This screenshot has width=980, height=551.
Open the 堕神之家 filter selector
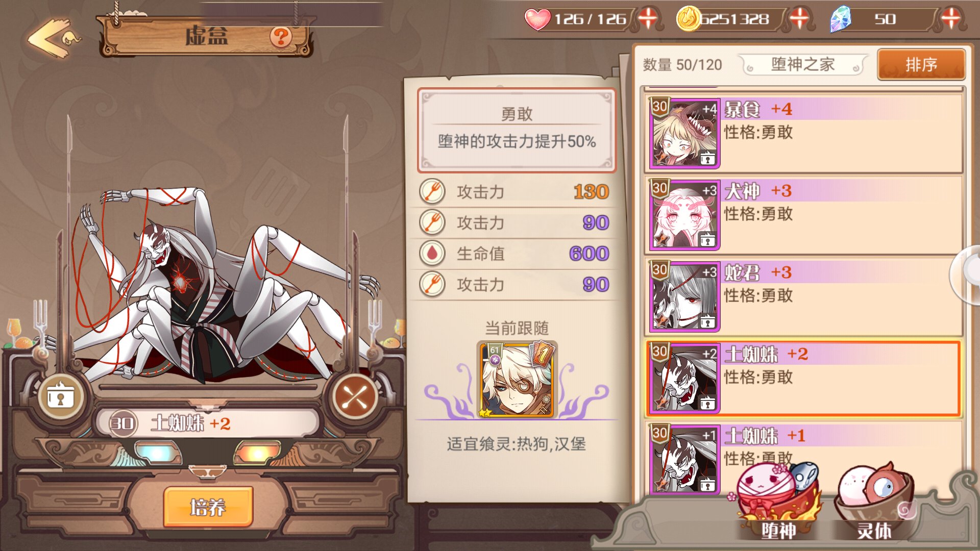[x=803, y=65]
